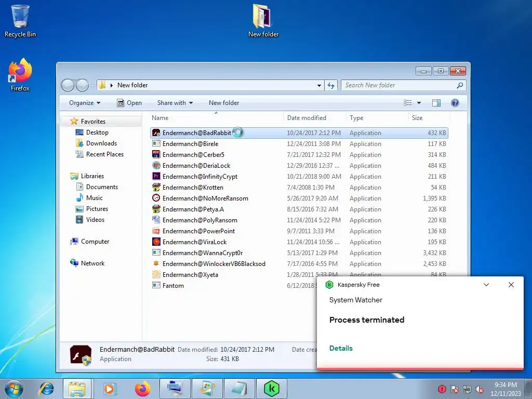Screen dimensions: 532x399
Task: Click the Explorer Back navigation button
Action: click(68, 85)
